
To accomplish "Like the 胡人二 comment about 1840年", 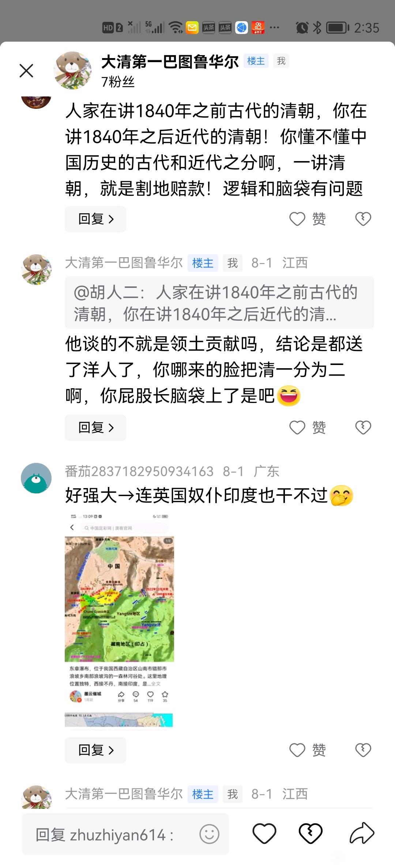I will pos(308,219).
